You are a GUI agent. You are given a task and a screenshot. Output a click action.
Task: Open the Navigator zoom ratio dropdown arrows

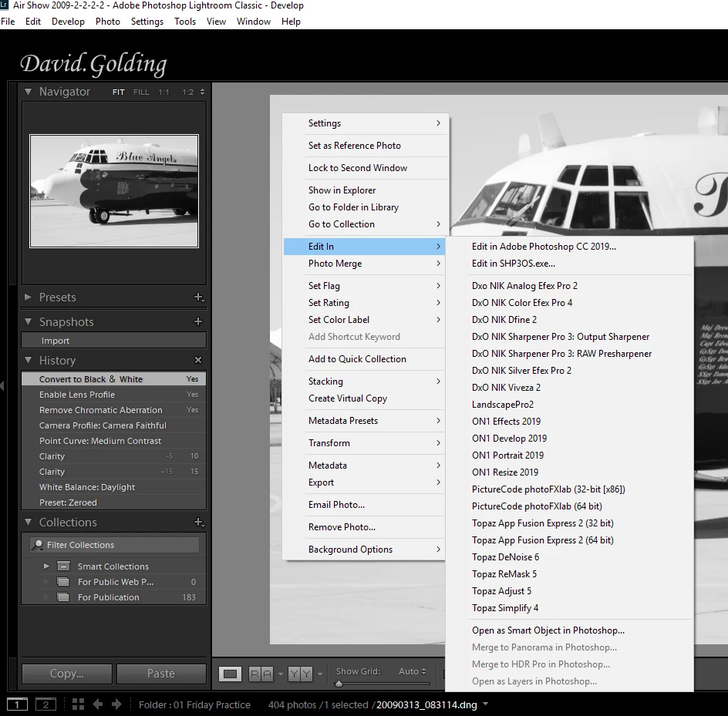[202, 92]
